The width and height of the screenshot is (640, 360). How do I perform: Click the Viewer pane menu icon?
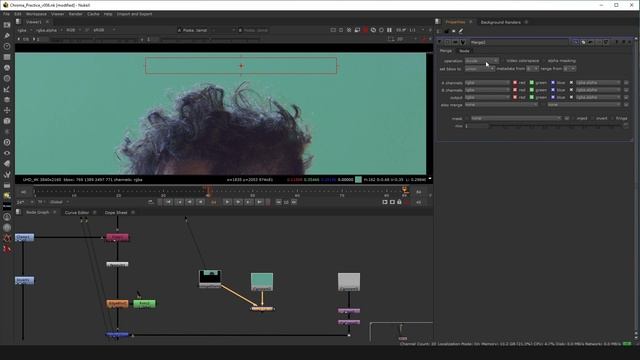(18, 22)
